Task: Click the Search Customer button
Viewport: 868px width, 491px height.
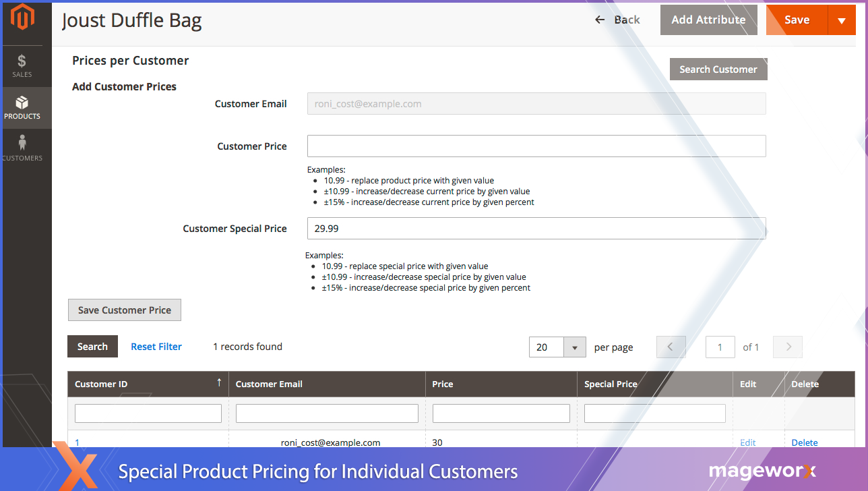Action: pos(718,69)
